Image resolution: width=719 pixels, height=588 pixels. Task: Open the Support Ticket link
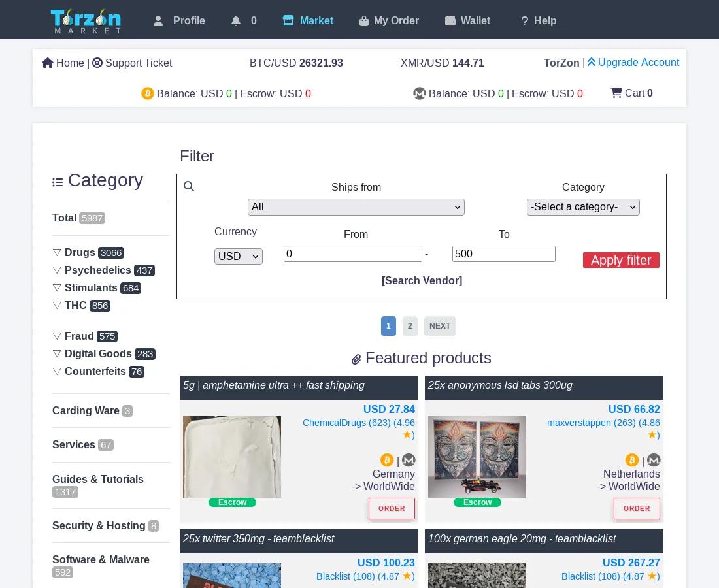click(139, 63)
